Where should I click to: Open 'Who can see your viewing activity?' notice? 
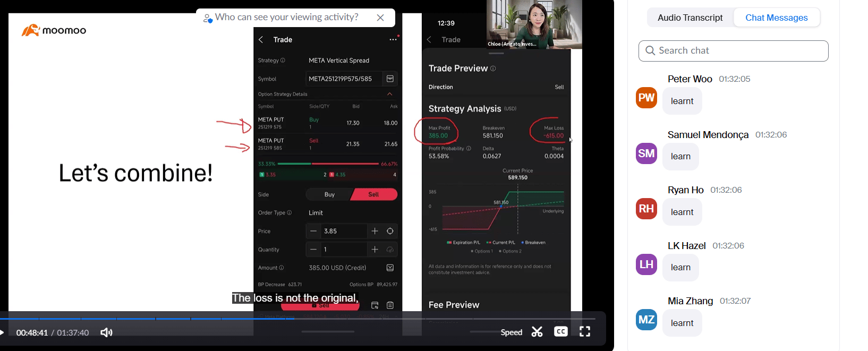click(286, 17)
